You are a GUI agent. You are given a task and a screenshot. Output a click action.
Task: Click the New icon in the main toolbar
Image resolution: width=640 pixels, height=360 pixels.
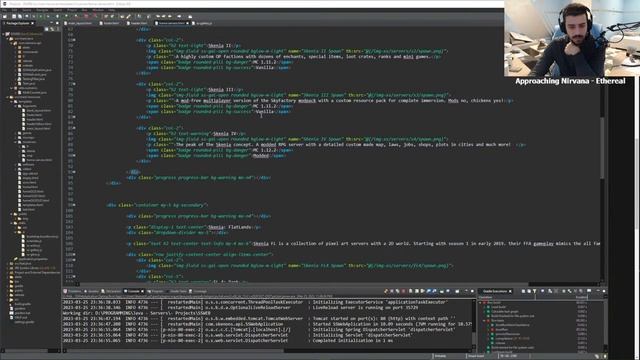pyautogui.click(x=5, y=16)
